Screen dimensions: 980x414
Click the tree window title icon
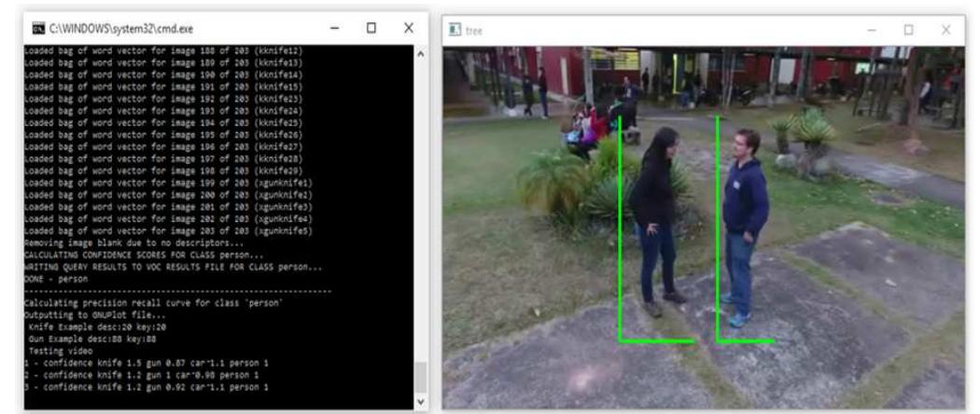coord(455,30)
